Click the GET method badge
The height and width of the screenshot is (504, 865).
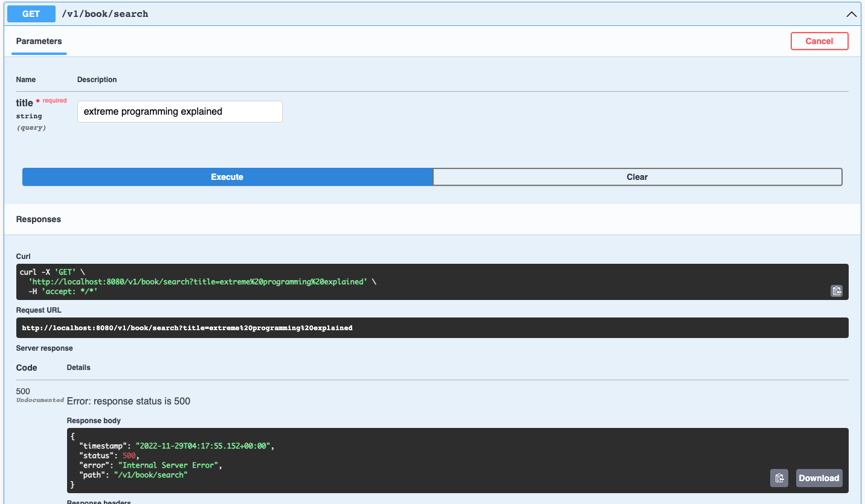point(31,14)
